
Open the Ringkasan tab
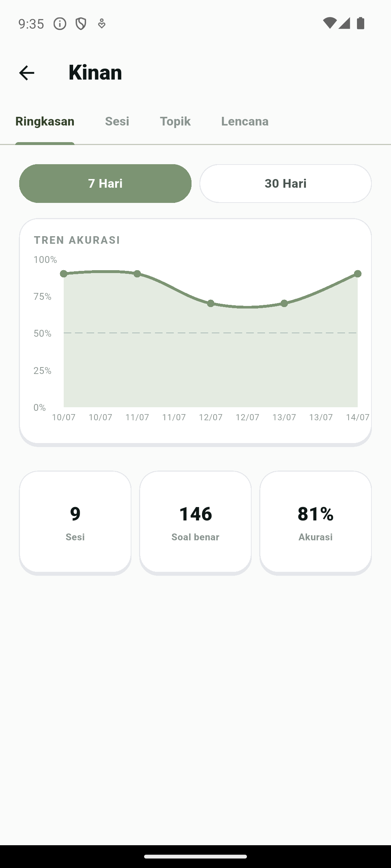(x=45, y=121)
